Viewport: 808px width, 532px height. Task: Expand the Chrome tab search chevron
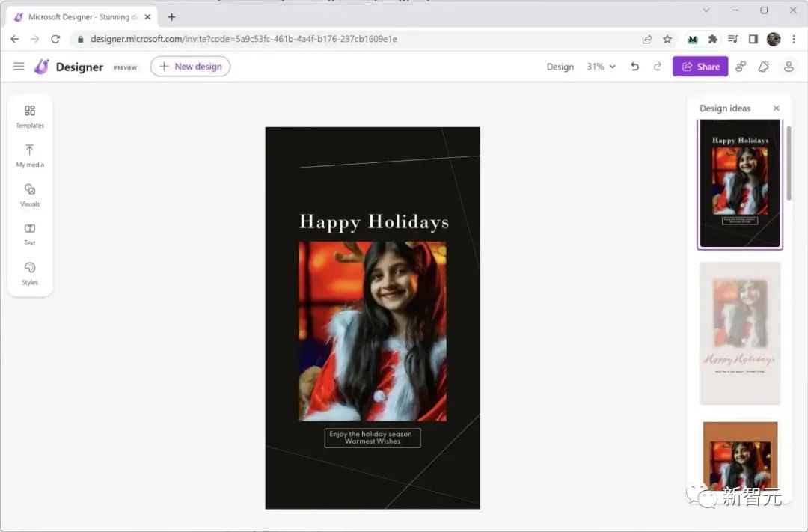click(707, 10)
